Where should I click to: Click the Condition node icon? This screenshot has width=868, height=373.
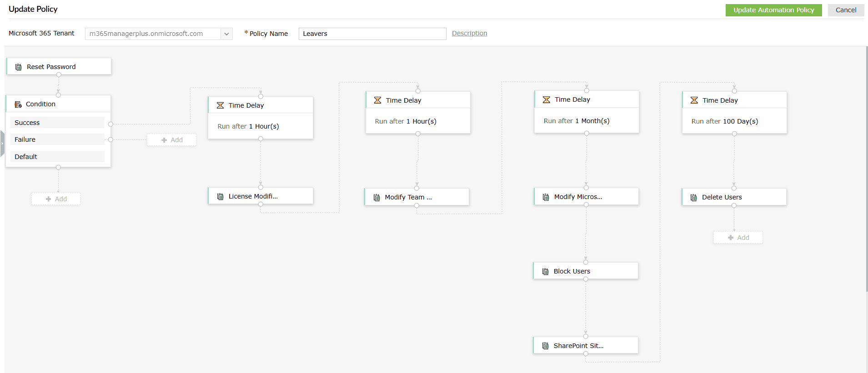click(18, 104)
